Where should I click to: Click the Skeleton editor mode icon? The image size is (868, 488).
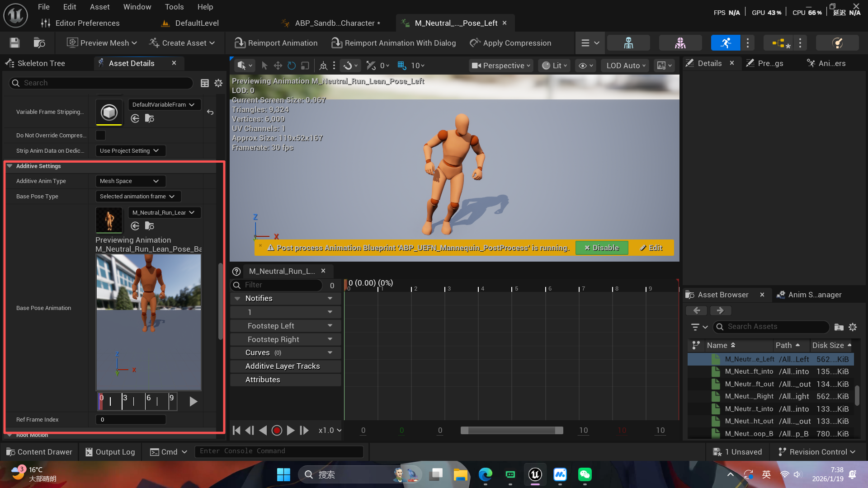628,43
